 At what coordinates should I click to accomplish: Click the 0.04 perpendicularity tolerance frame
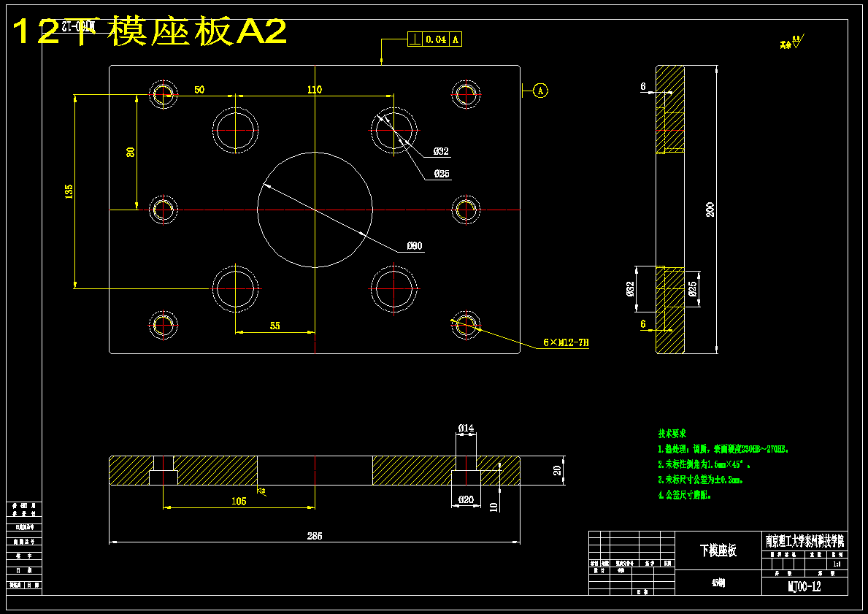click(x=434, y=39)
